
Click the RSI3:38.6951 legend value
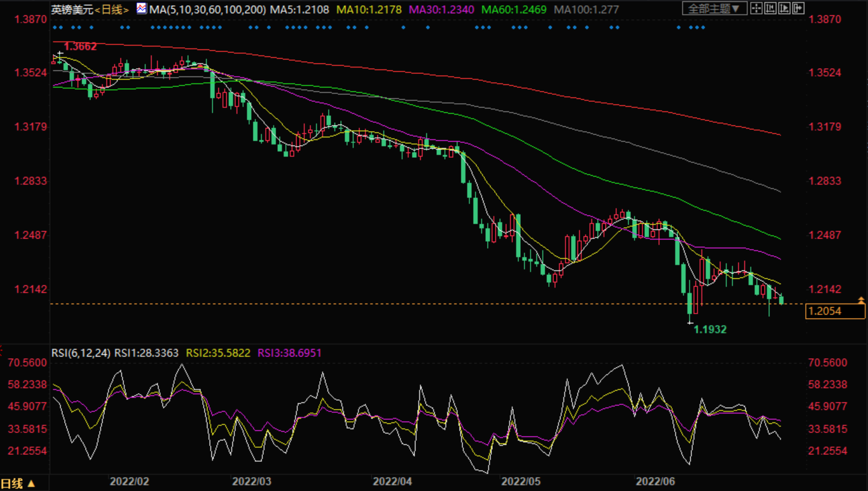(x=290, y=353)
